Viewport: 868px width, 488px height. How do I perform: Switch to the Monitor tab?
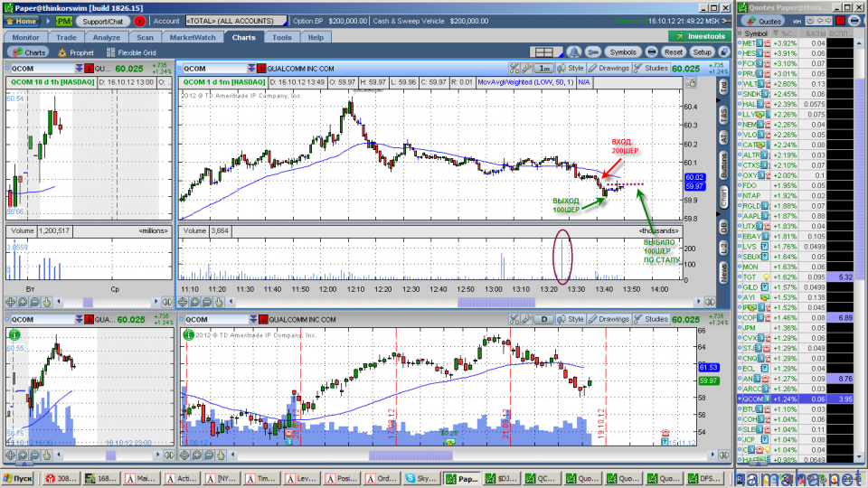tap(25, 37)
